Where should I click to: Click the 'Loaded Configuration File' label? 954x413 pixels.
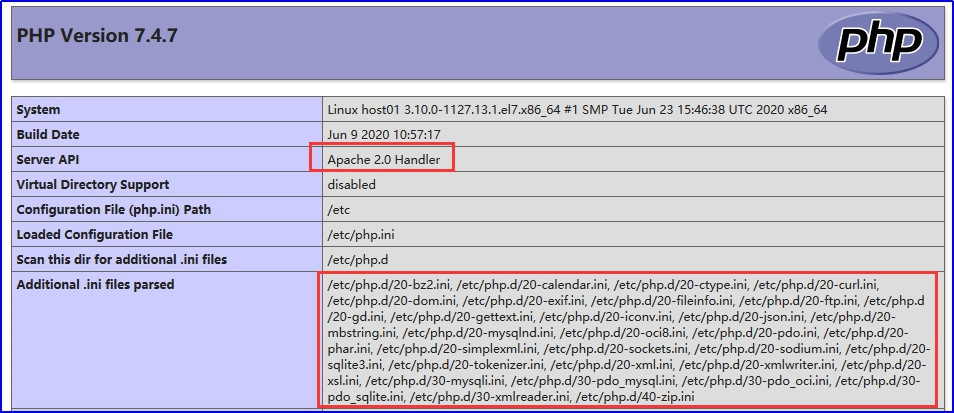94,235
